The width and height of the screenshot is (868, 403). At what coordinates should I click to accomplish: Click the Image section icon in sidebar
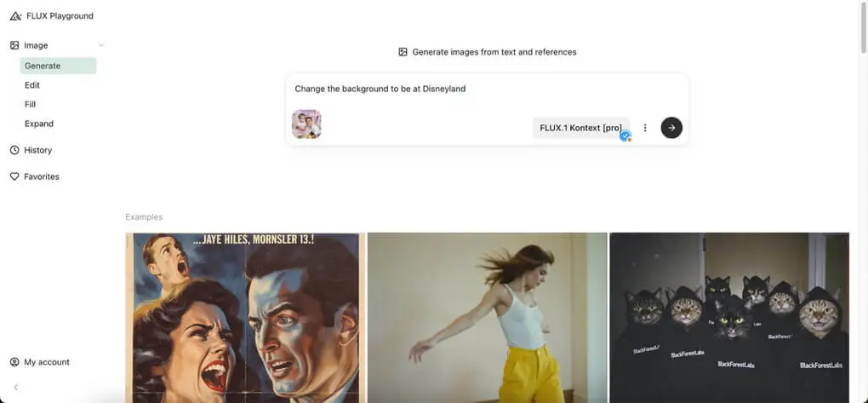point(14,45)
